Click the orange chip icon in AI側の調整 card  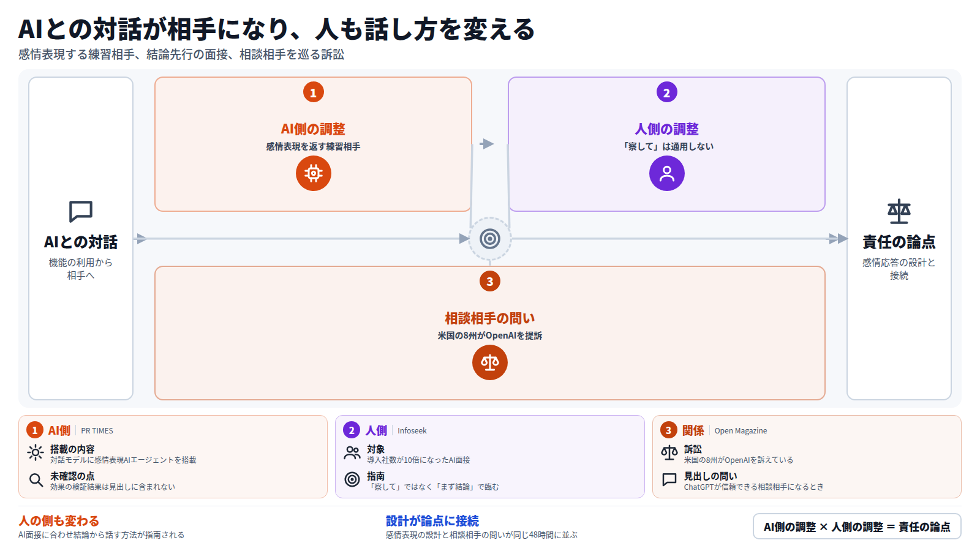click(314, 173)
